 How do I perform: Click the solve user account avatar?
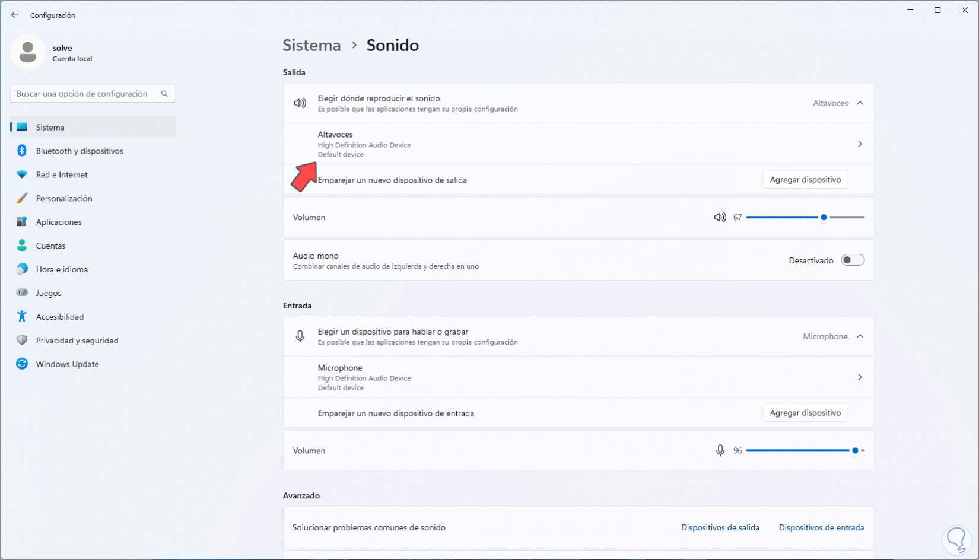[x=27, y=52]
